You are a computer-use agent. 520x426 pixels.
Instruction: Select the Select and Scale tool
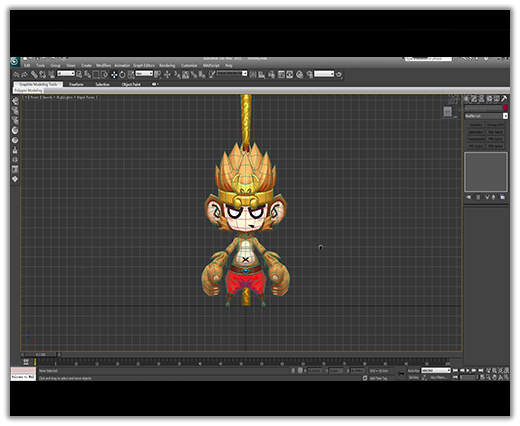pos(131,75)
